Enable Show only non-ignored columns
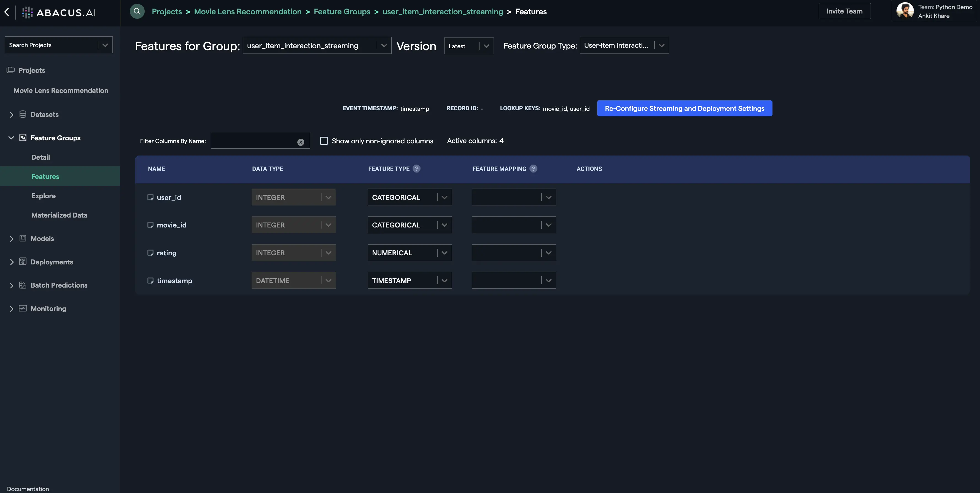The width and height of the screenshot is (980, 493). point(324,141)
